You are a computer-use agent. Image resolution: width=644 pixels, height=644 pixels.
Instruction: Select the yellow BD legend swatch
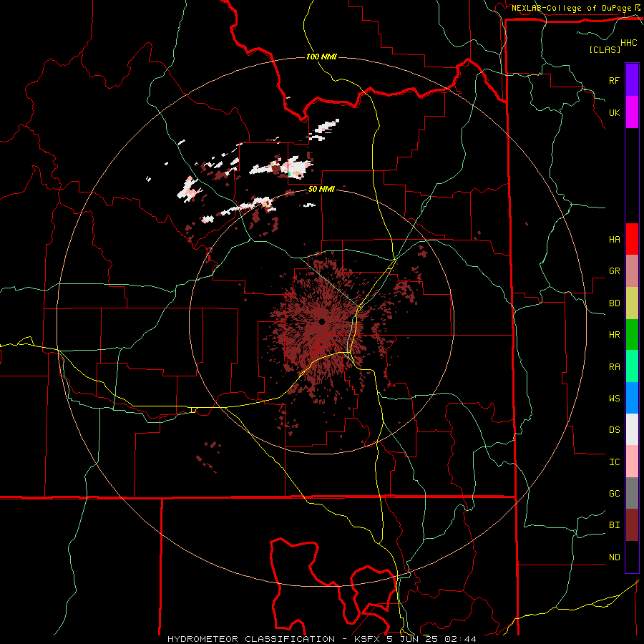pyautogui.click(x=632, y=303)
